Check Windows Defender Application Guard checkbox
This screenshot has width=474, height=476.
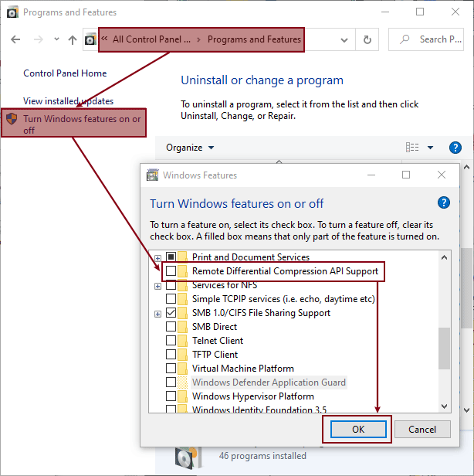(x=171, y=382)
